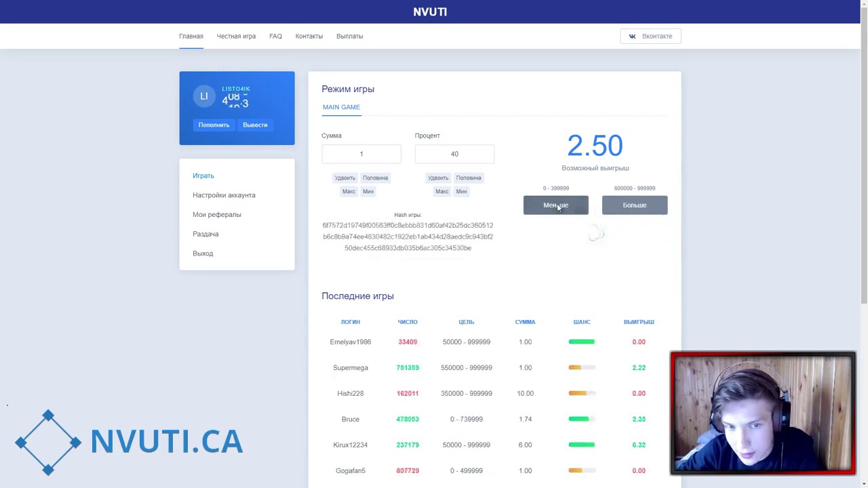This screenshot has height=488, width=868.
Task: Focus the Процент input field
Action: 454,154
